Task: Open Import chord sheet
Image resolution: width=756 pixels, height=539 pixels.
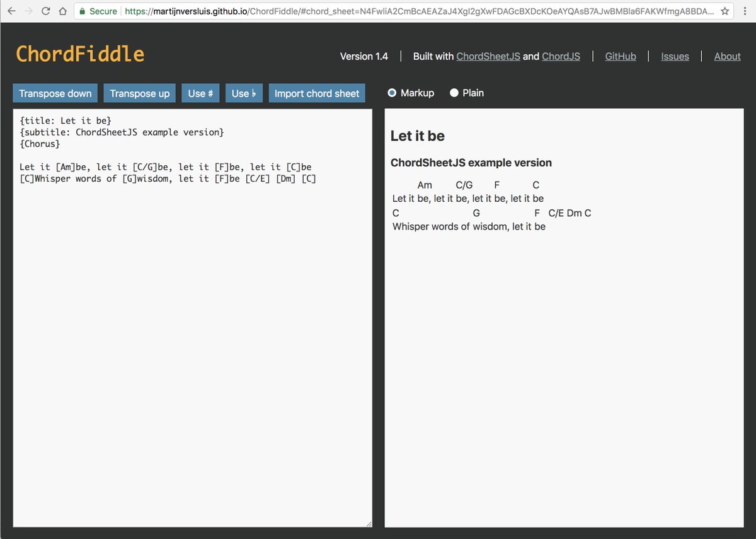Action: (317, 93)
